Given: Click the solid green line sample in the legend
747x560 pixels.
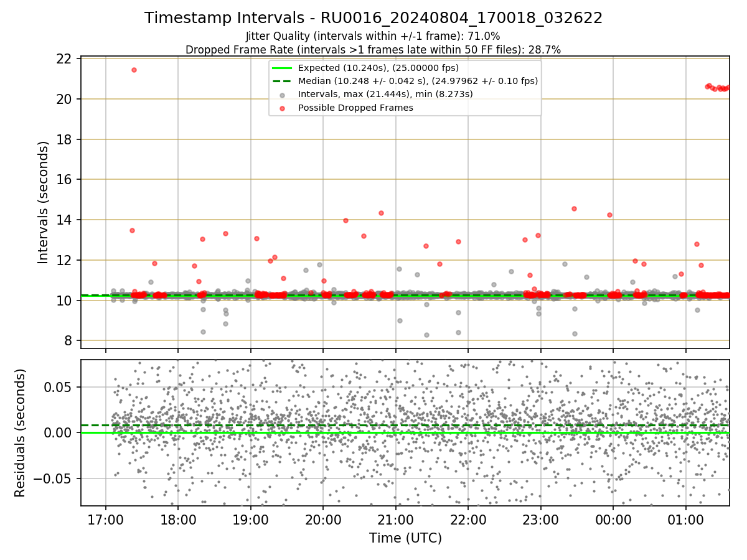Looking at the screenshot, I should click(x=283, y=68).
